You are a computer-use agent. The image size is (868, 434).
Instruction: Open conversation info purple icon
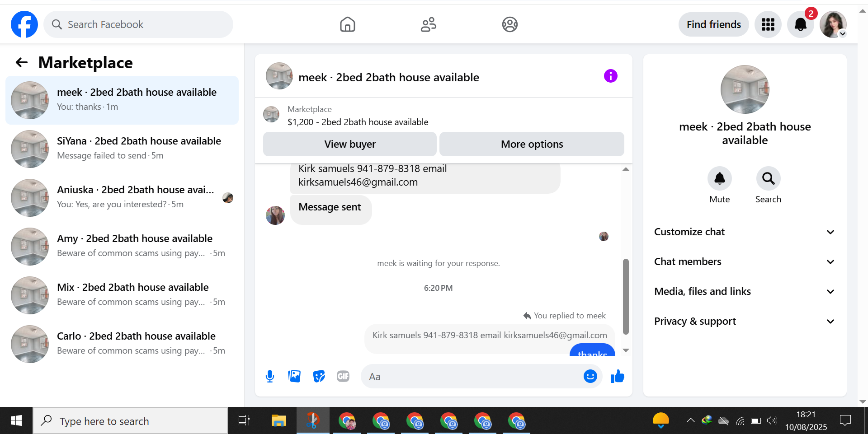click(x=610, y=76)
